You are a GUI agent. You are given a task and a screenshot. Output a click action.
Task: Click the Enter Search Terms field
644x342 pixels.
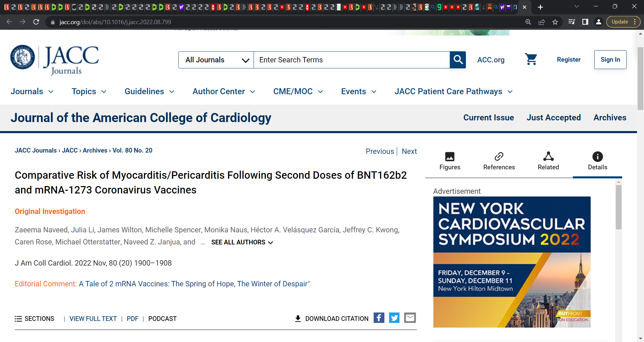[x=352, y=60]
